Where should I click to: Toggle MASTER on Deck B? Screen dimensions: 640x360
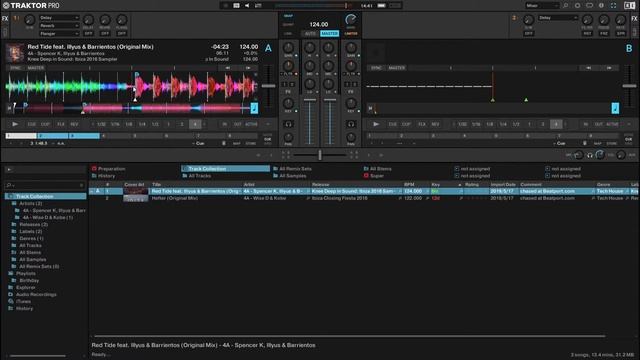396,68
